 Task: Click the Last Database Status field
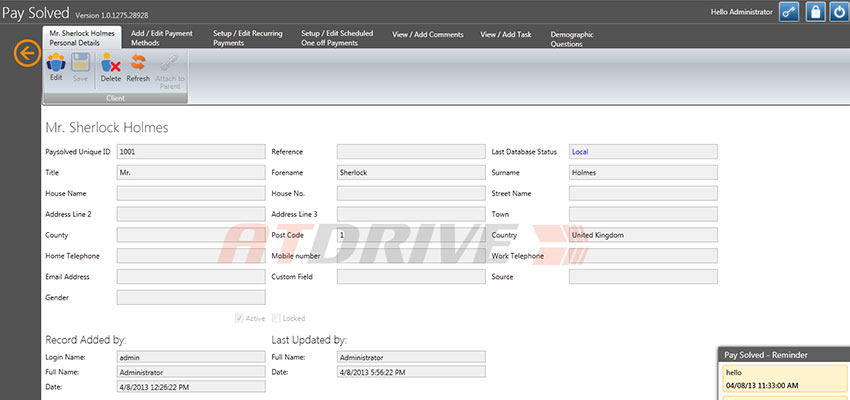(643, 152)
